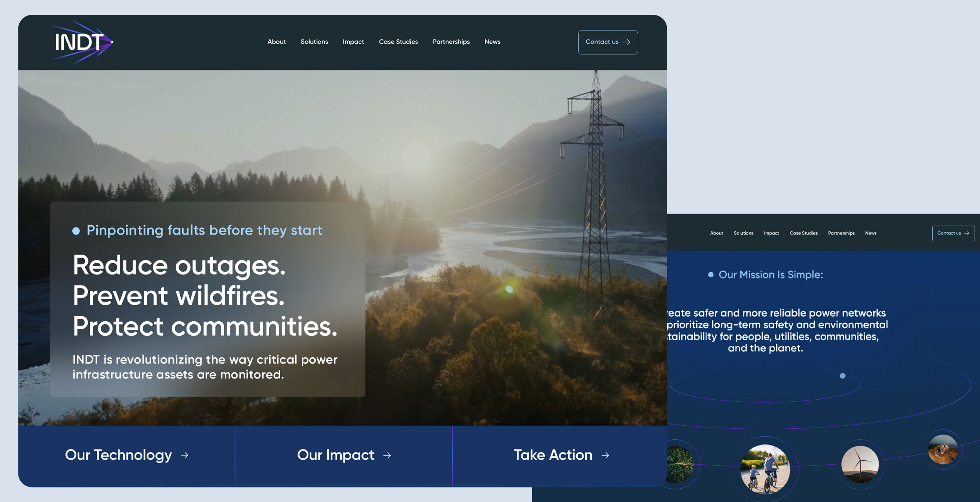Open the About page from the main navigation
The width and height of the screenshot is (980, 502).
[276, 42]
